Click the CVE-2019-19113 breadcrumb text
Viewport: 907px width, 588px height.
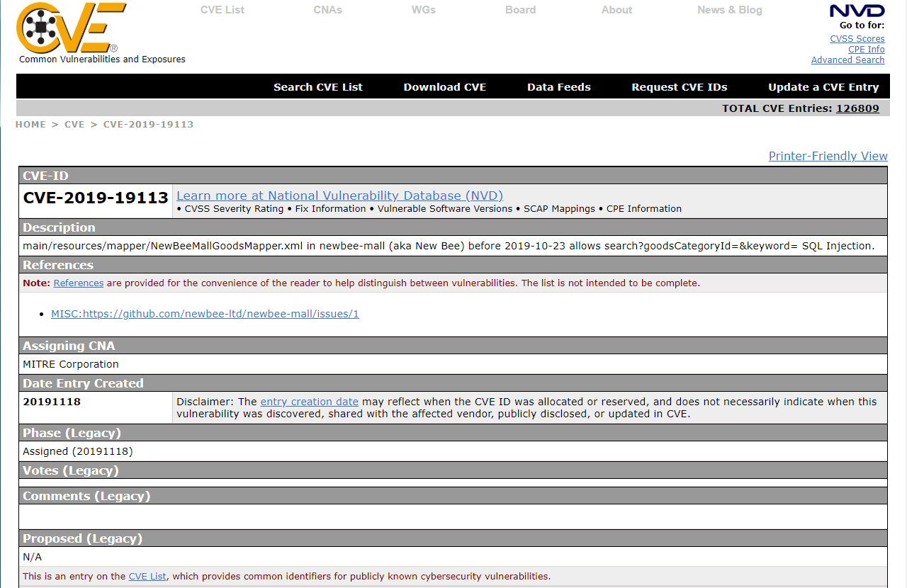(149, 124)
